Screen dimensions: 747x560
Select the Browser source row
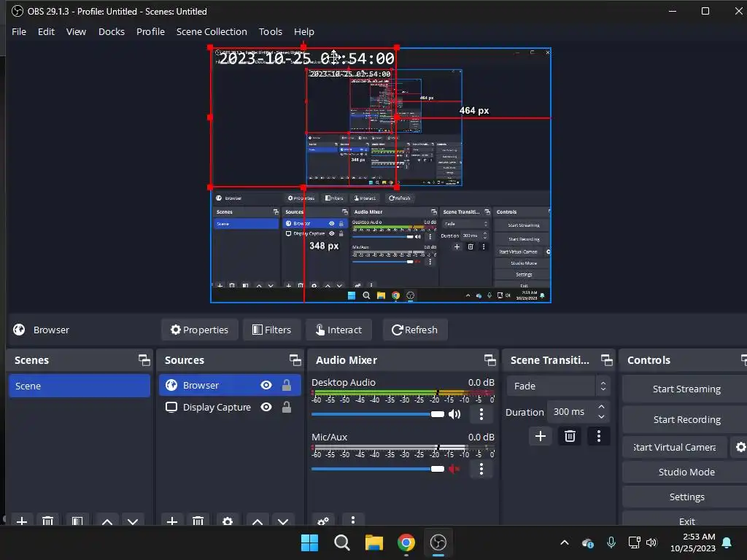point(230,385)
